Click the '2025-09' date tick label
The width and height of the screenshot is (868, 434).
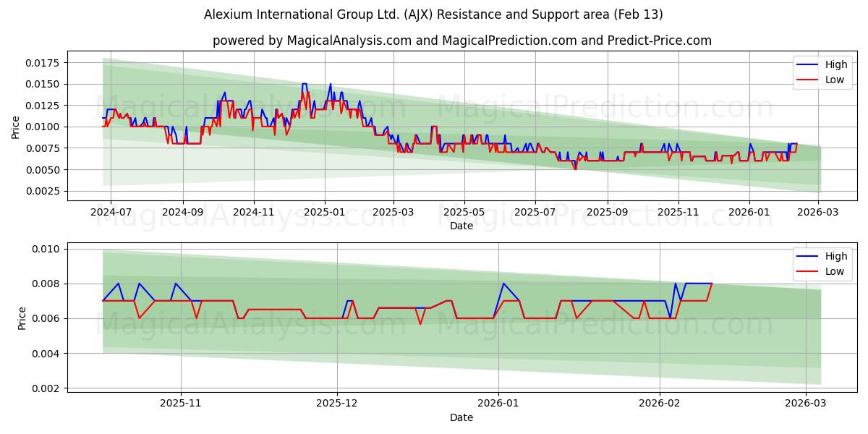pyautogui.click(x=607, y=213)
